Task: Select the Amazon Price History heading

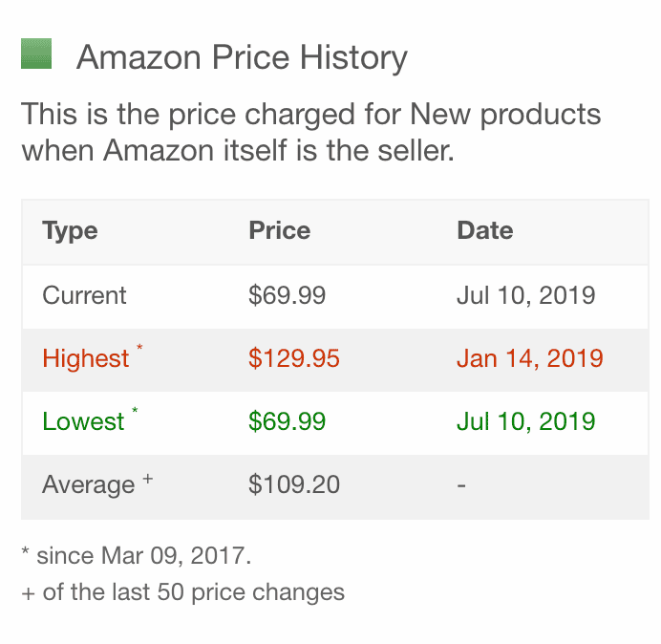Action: [x=242, y=58]
